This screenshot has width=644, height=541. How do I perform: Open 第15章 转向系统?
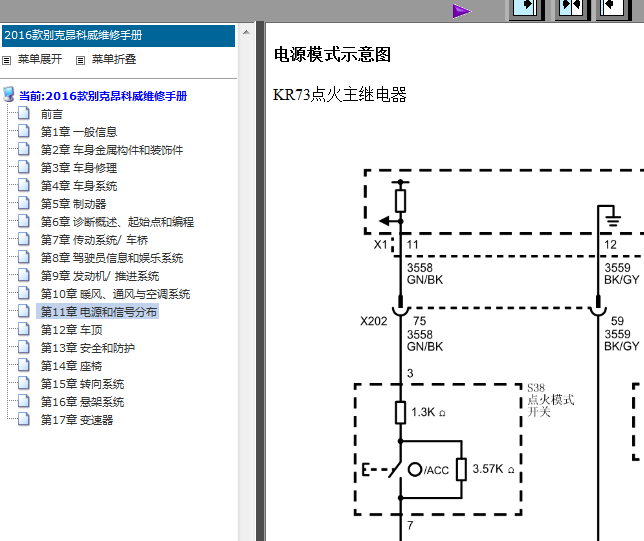(x=82, y=384)
